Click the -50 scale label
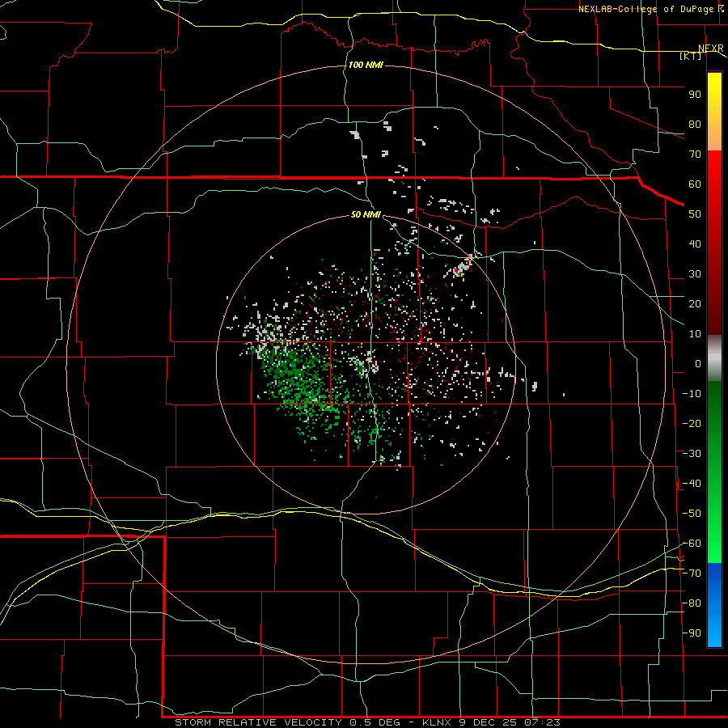 (x=692, y=514)
